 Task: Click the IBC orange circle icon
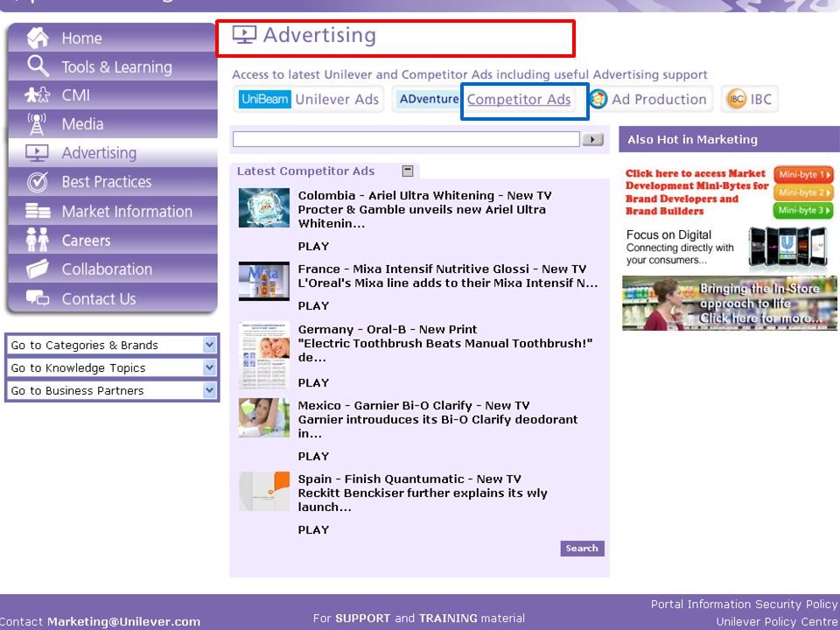tap(737, 99)
